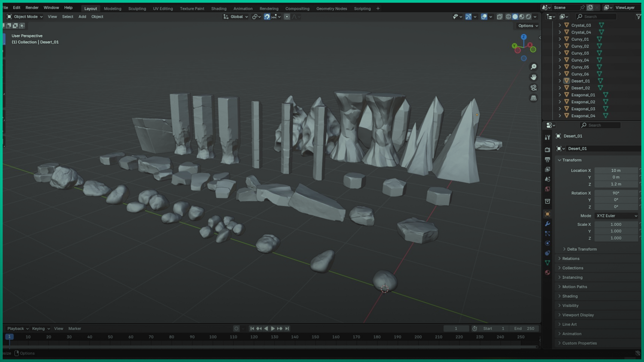Open the View Layer properties tab
The image size is (644, 362).
pos(547,169)
